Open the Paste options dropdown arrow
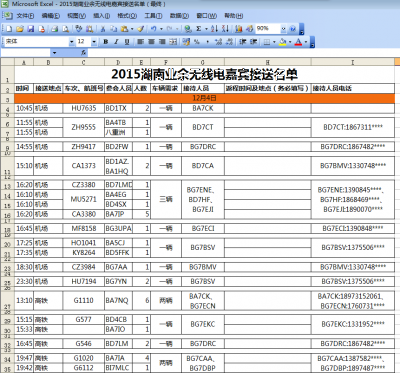Image resolution: width=400 pixels, height=373 pixels. [132, 29]
